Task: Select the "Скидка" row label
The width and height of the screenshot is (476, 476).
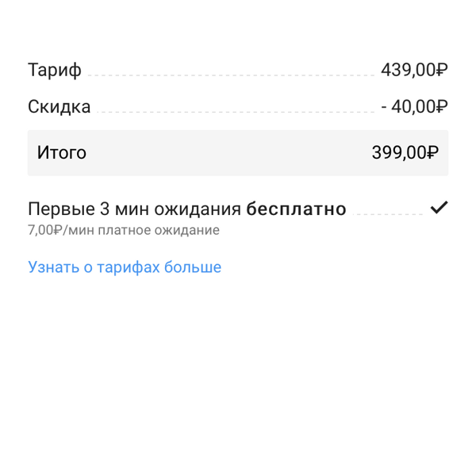Action: click(x=59, y=107)
